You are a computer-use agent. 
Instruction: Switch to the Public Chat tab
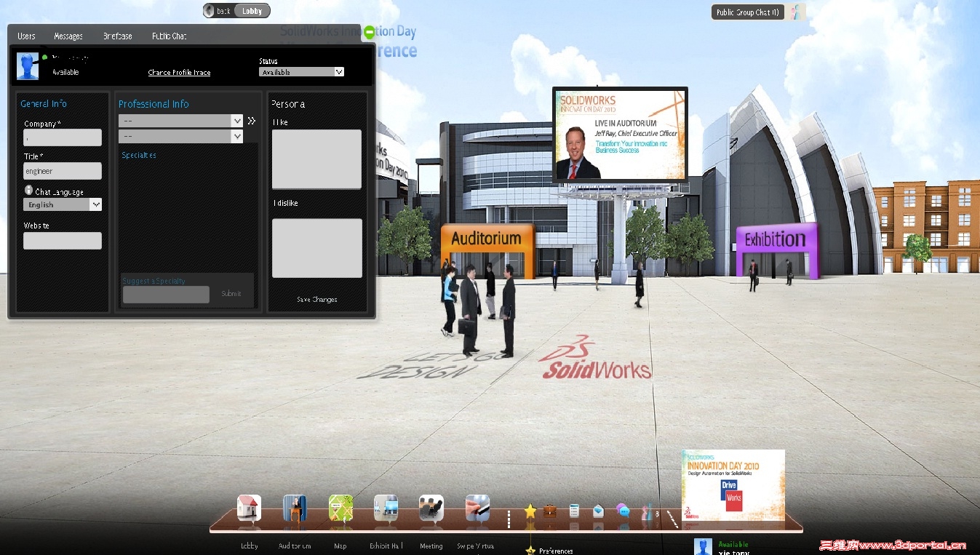[170, 36]
